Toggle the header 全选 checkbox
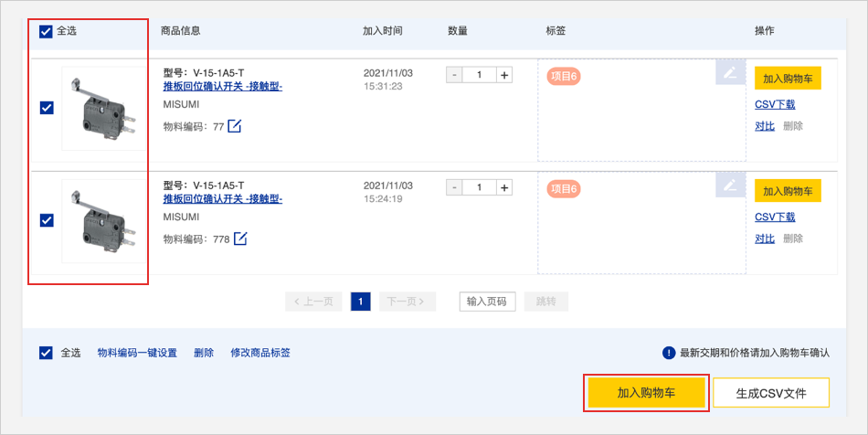The image size is (868, 435). point(47,31)
